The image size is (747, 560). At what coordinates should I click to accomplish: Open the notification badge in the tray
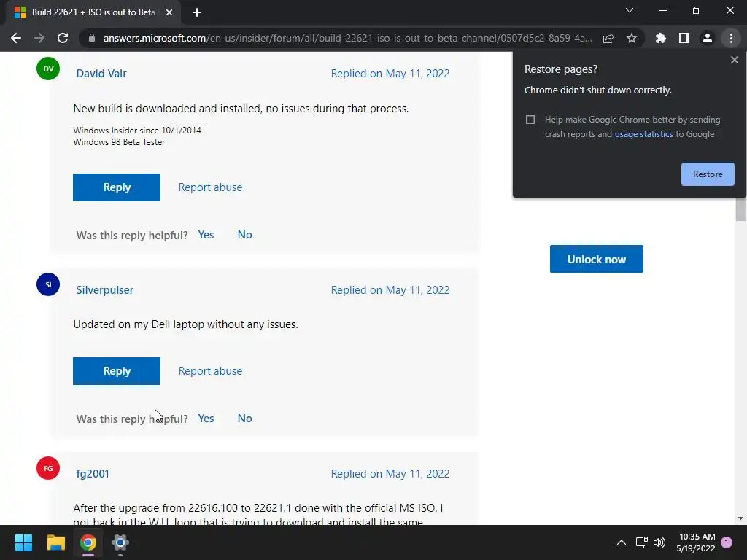pyautogui.click(x=727, y=542)
